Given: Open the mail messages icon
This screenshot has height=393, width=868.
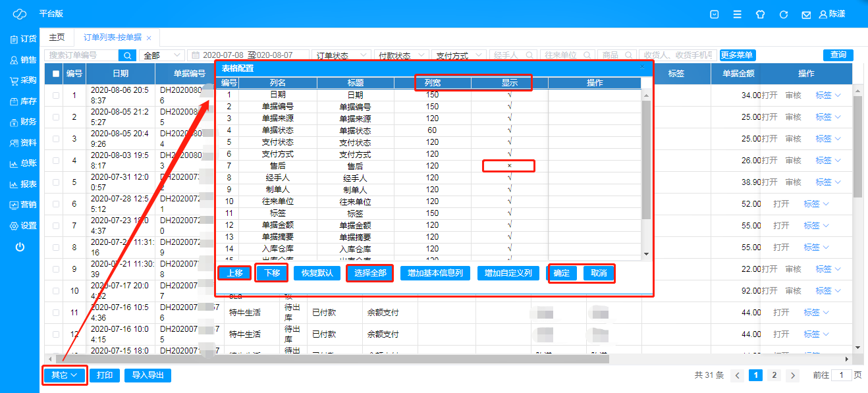Looking at the screenshot, I should 806,14.
